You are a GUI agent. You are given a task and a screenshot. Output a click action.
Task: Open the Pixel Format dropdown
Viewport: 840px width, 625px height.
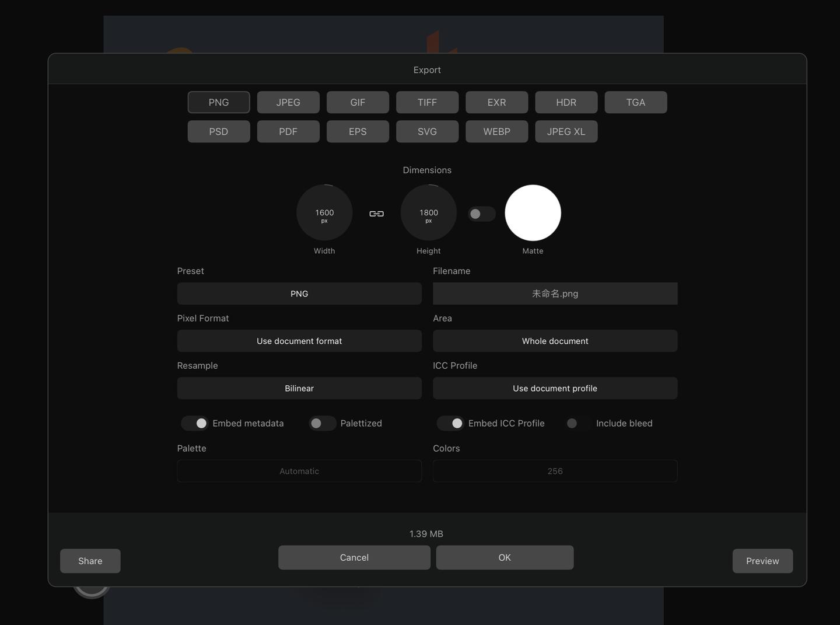pyautogui.click(x=299, y=341)
